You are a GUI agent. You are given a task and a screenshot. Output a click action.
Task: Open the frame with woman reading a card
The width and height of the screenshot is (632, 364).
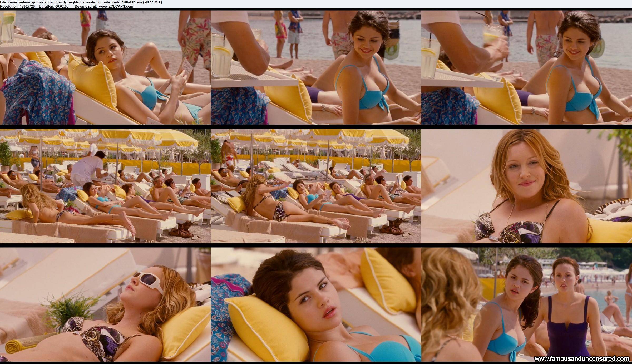click(x=105, y=67)
